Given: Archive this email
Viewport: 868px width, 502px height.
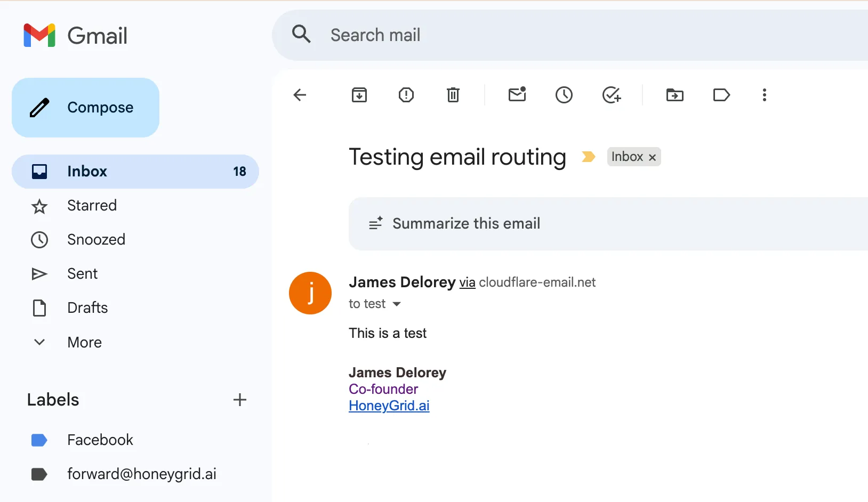Looking at the screenshot, I should pyautogui.click(x=359, y=95).
